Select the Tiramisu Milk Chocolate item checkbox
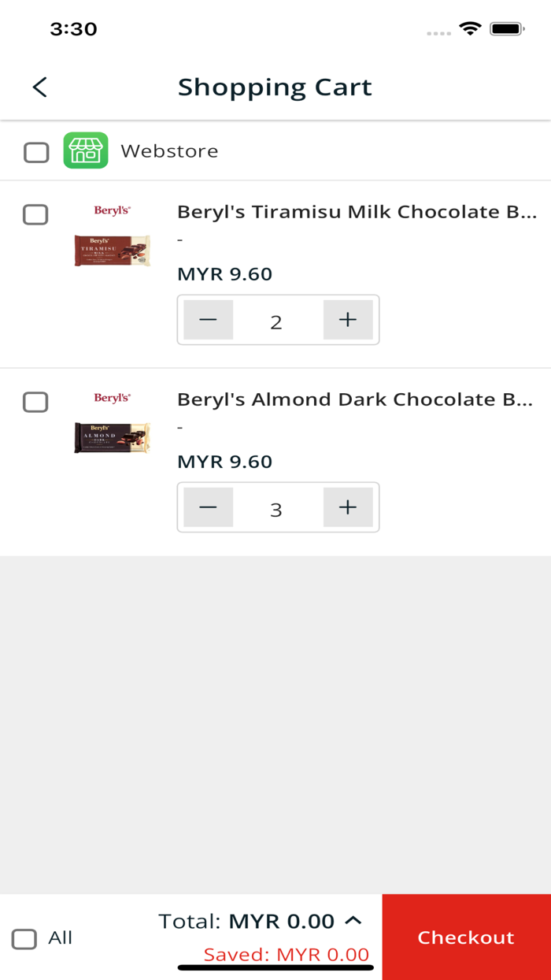The width and height of the screenshot is (551, 980). point(35,214)
